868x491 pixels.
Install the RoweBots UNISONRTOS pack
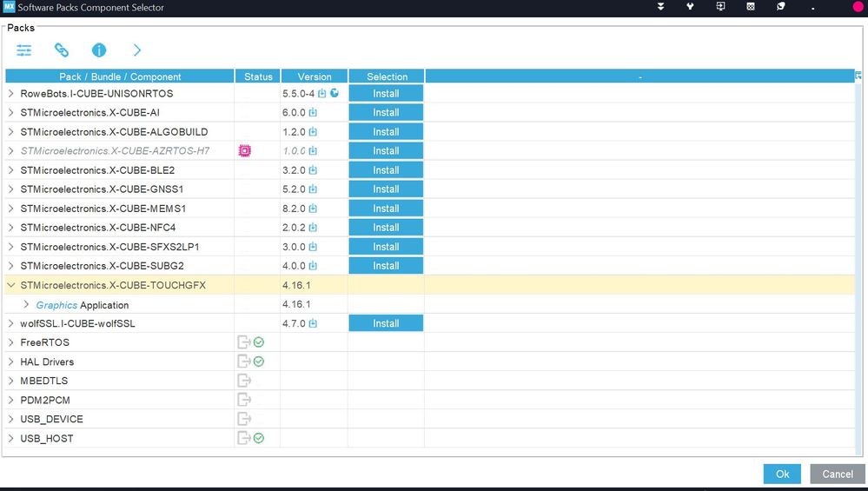tap(386, 94)
